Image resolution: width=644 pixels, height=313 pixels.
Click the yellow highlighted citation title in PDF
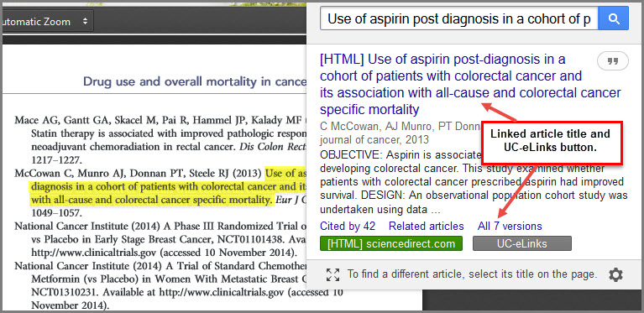tap(168, 187)
